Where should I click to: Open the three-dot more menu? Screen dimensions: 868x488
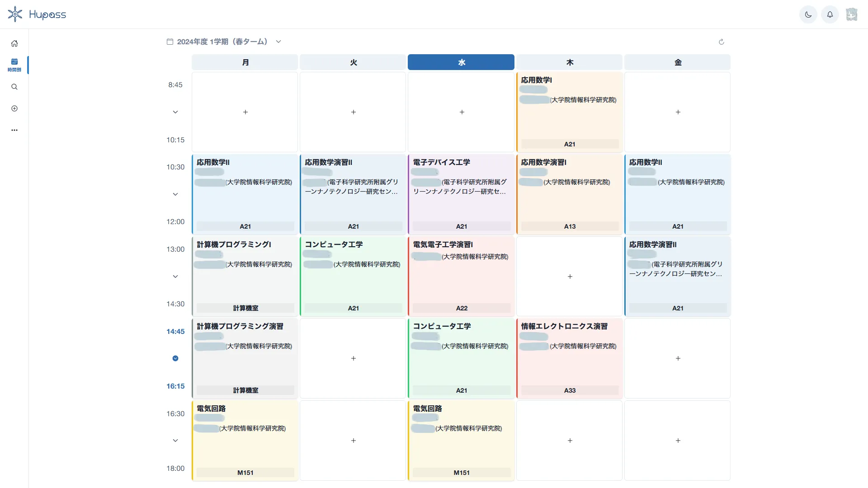coord(14,130)
